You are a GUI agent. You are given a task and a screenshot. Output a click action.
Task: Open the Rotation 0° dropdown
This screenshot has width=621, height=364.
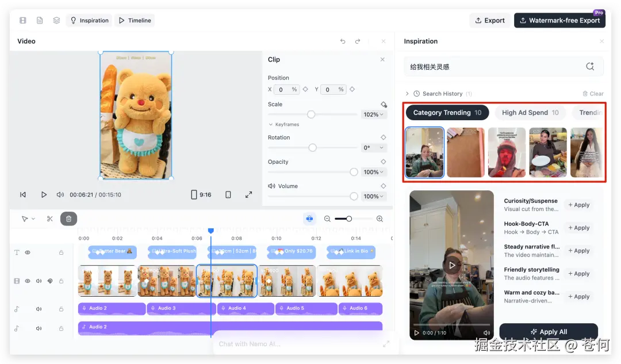tap(373, 148)
